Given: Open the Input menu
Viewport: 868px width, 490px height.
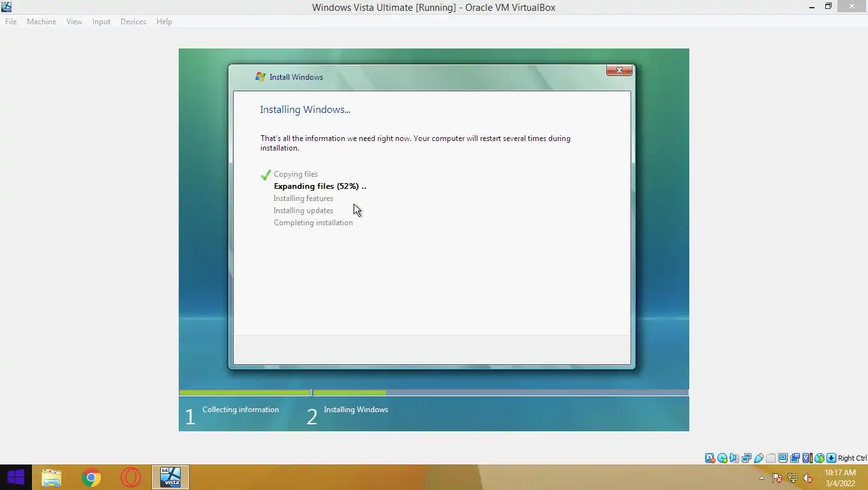Looking at the screenshot, I should pos(101,22).
